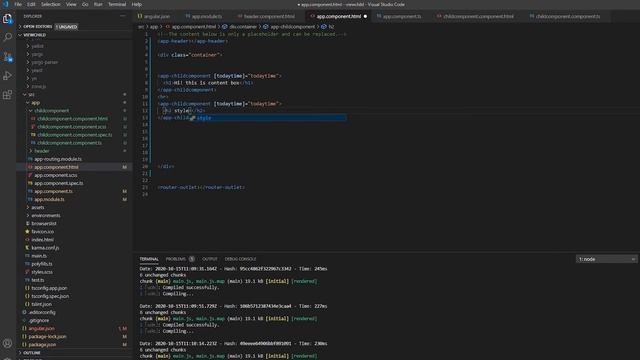Image resolution: width=640 pixels, height=360 pixels.
Task: Open app-routing.module.ts in the file tree
Action: tap(58, 159)
